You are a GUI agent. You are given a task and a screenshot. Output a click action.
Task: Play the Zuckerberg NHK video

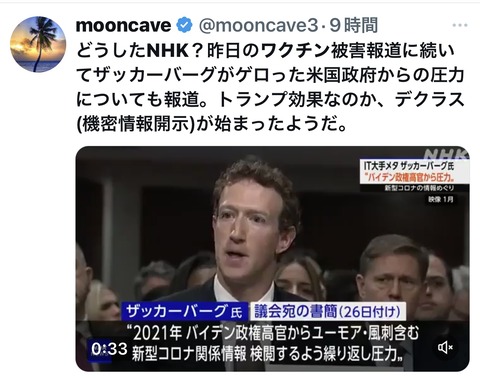272,259
